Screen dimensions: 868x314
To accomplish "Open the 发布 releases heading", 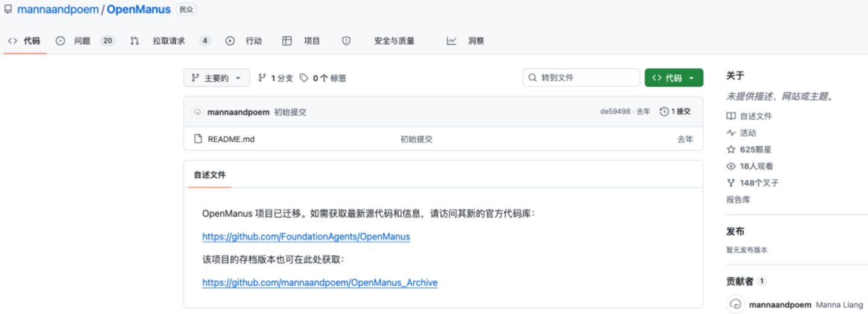I will click(x=735, y=232).
